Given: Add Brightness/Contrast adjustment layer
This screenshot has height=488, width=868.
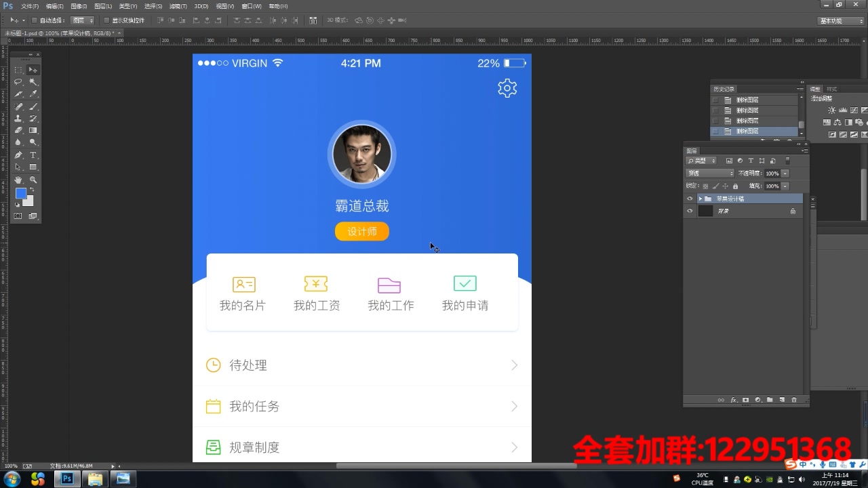Looking at the screenshot, I should (832, 110).
